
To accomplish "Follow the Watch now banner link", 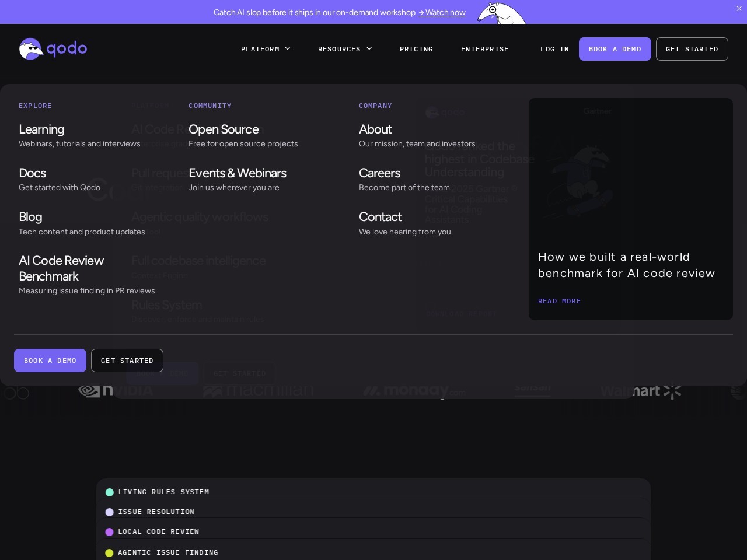I will click(x=442, y=12).
